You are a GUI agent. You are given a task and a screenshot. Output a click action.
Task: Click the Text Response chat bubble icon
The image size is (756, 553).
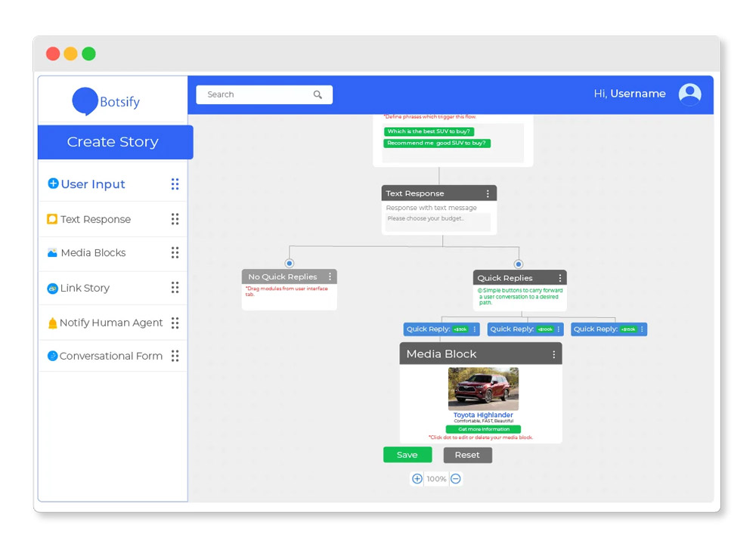[x=52, y=219]
